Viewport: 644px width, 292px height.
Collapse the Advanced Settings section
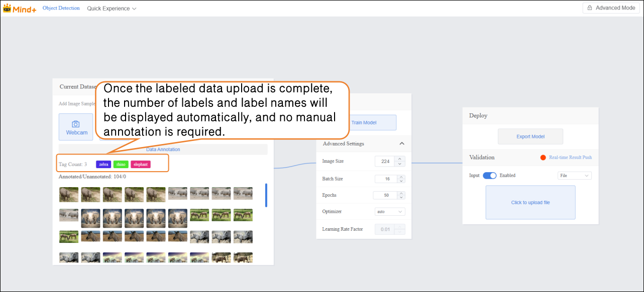[x=402, y=144]
